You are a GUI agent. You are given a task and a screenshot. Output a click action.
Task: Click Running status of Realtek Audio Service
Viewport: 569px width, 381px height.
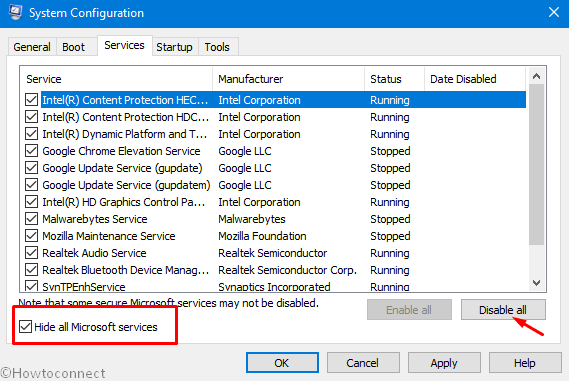pos(390,253)
